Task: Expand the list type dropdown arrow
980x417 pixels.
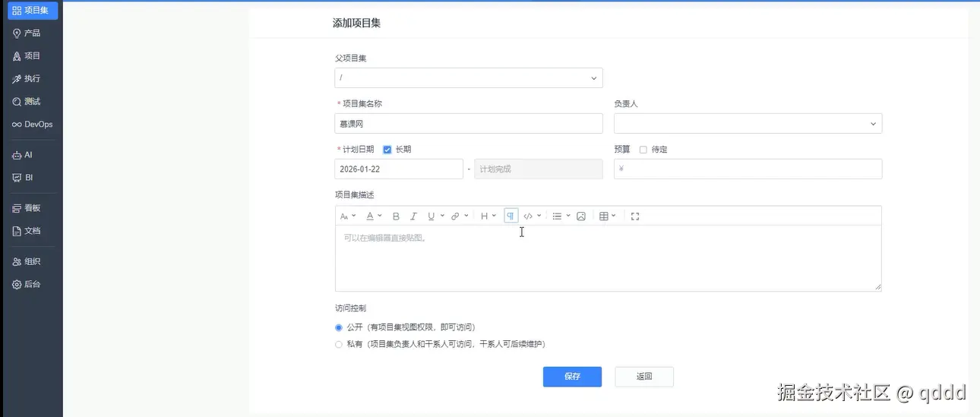Action: pyautogui.click(x=568, y=216)
